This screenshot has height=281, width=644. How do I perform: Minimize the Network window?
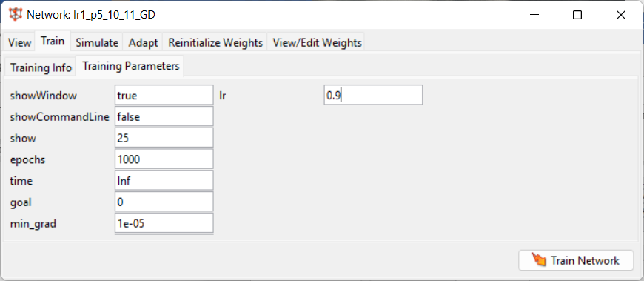[534, 16]
